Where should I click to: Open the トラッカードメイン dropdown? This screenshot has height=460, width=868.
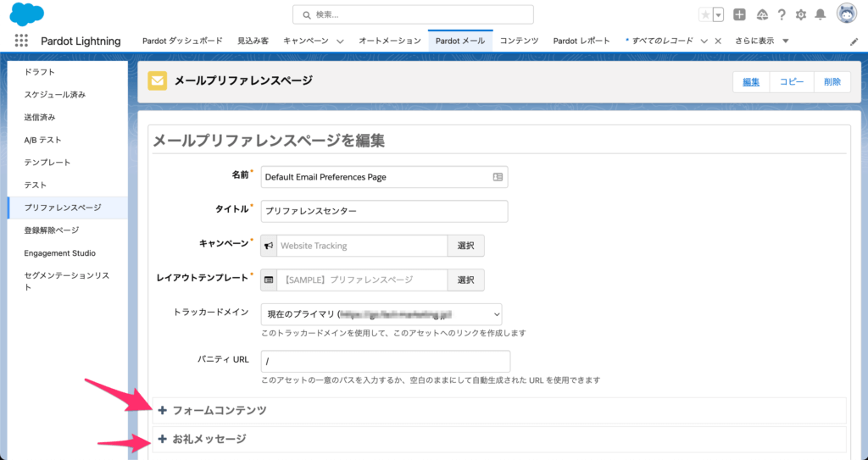point(381,313)
